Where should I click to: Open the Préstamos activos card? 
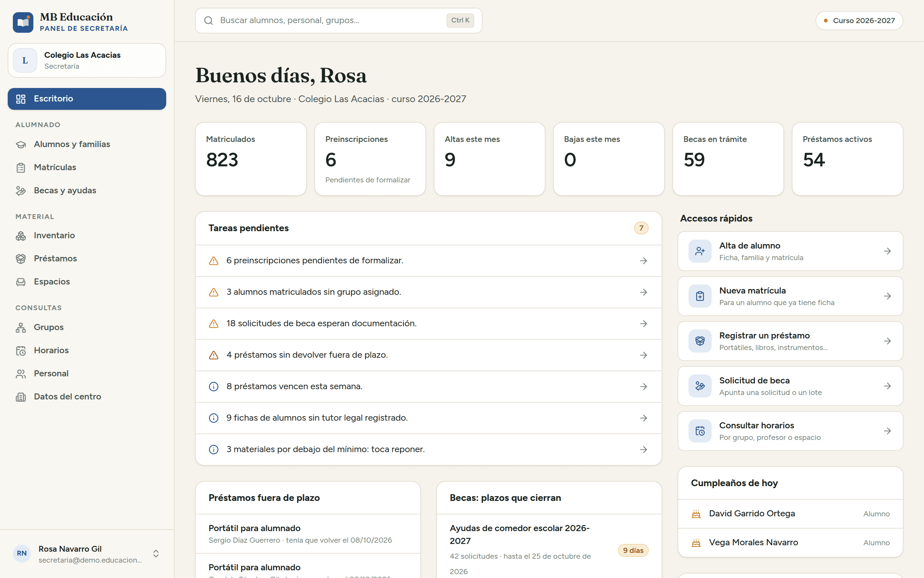[x=847, y=159]
